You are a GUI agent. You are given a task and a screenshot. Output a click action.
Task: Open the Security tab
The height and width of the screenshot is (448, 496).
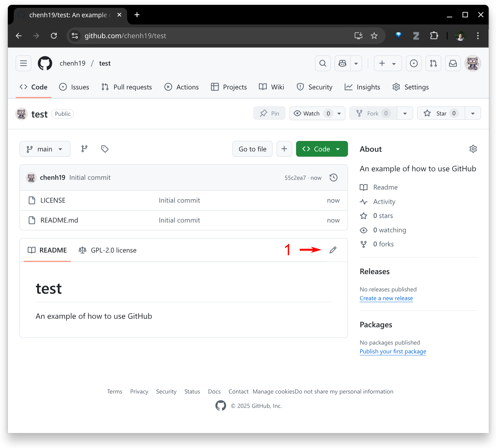[x=314, y=87]
